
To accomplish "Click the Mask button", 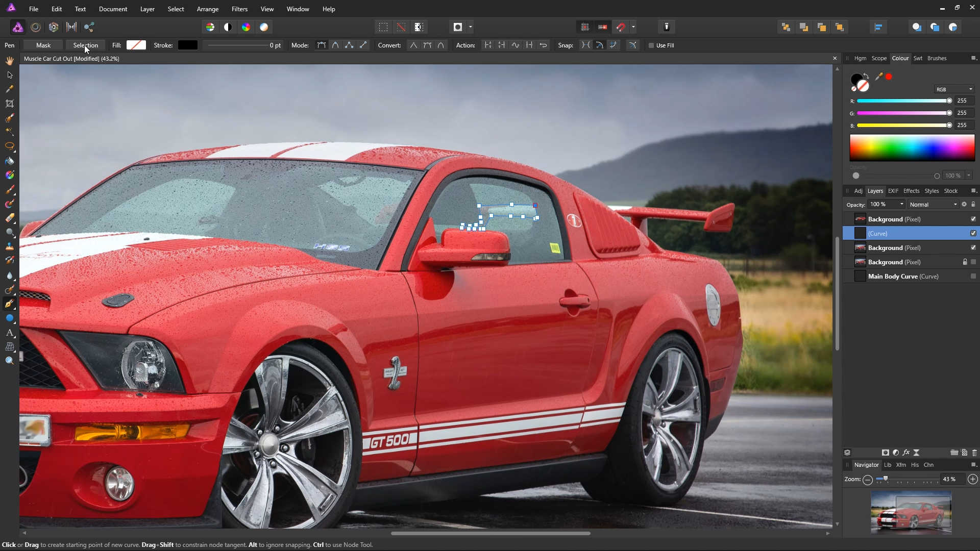I will [43, 45].
